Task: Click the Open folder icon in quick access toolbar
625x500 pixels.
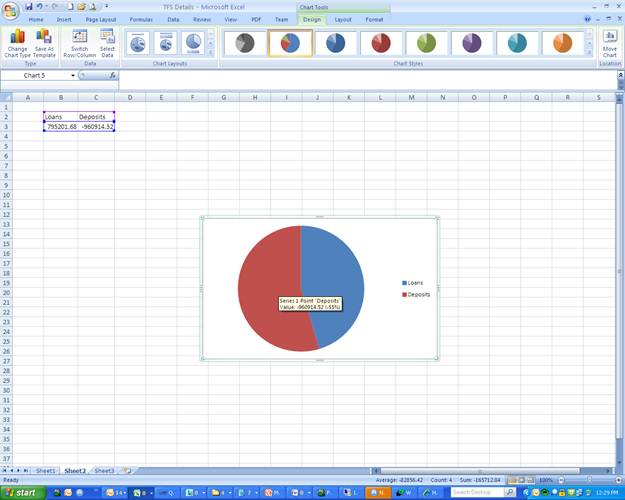Action: pos(81,6)
